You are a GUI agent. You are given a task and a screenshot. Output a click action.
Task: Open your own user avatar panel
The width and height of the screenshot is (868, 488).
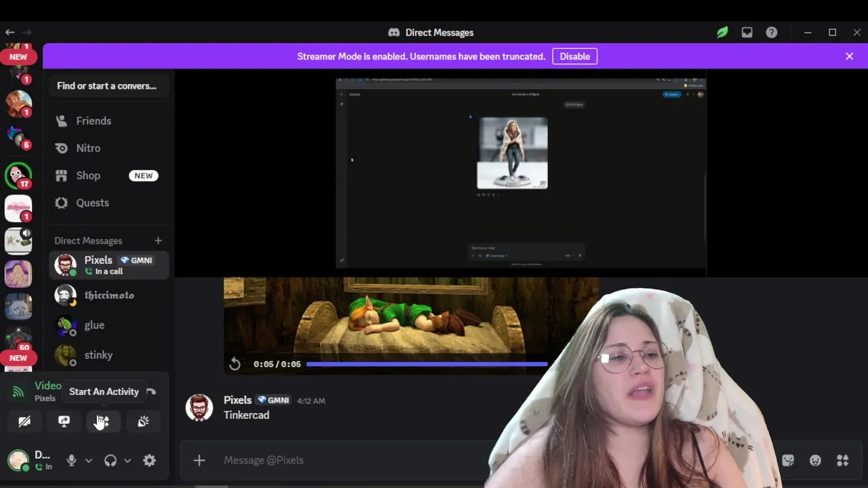pyautogui.click(x=18, y=460)
